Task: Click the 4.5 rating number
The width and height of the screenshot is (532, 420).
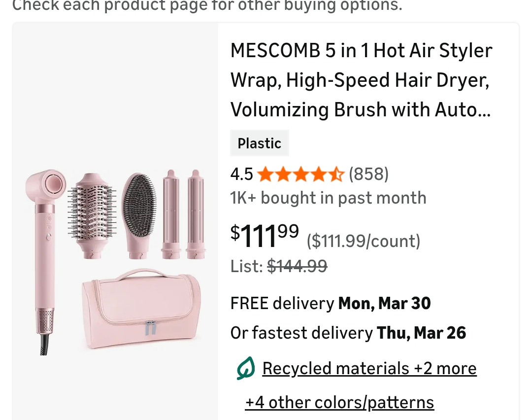Action: click(241, 174)
